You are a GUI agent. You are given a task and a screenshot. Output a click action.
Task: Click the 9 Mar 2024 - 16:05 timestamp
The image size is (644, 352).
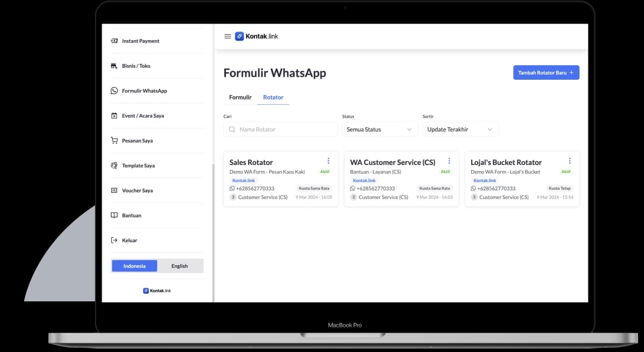[314, 197]
